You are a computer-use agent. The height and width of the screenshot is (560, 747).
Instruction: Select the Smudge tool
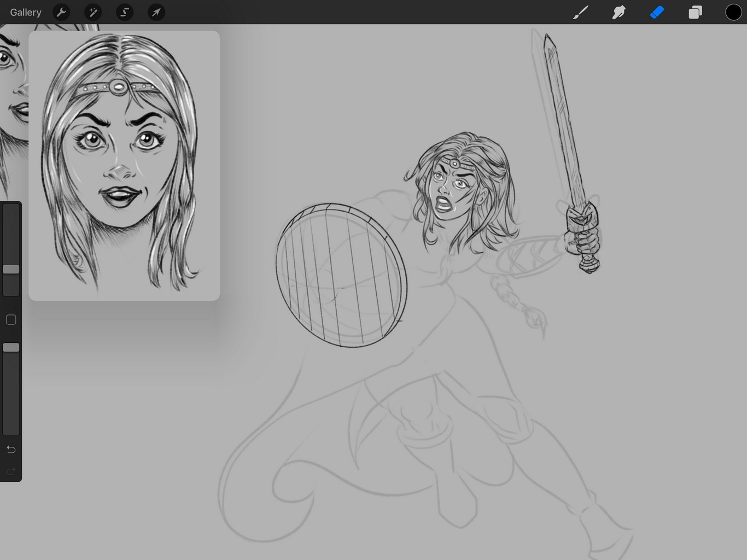click(618, 12)
